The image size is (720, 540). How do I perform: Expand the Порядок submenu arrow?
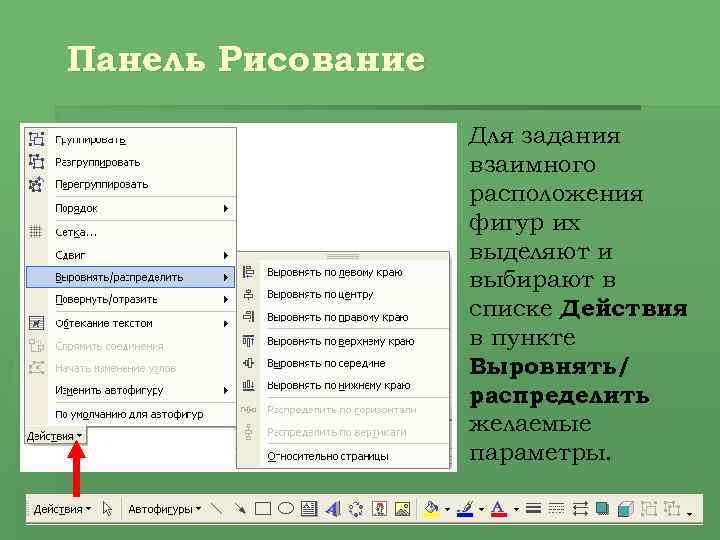(x=225, y=208)
